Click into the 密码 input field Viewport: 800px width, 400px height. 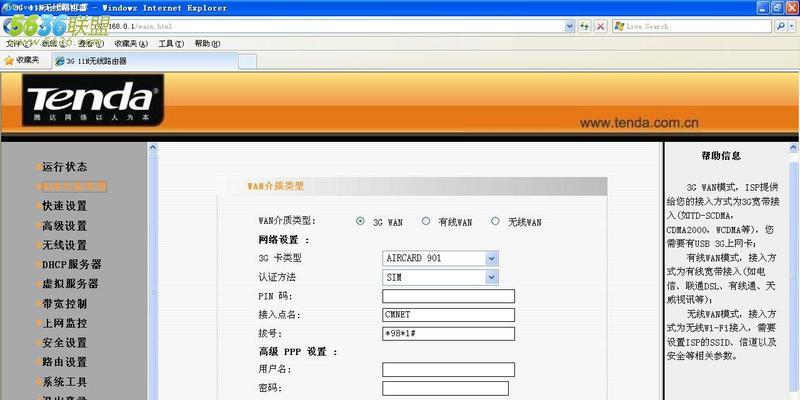(445, 388)
